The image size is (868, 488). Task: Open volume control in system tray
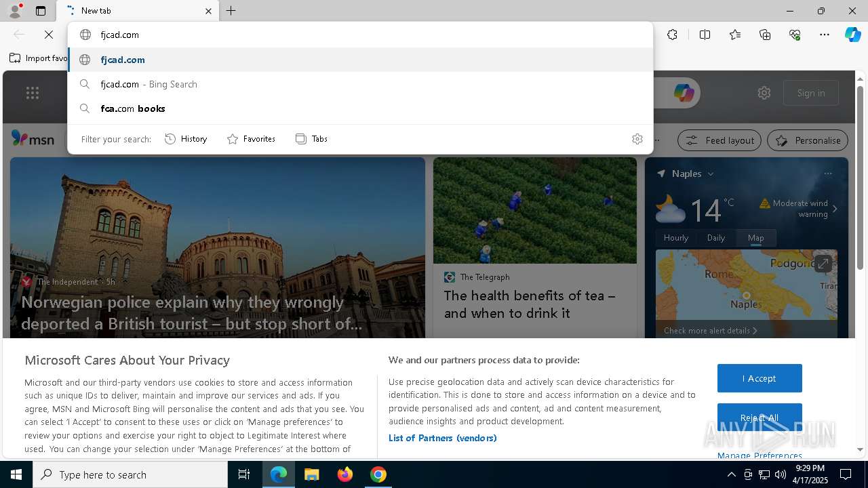[781, 474]
